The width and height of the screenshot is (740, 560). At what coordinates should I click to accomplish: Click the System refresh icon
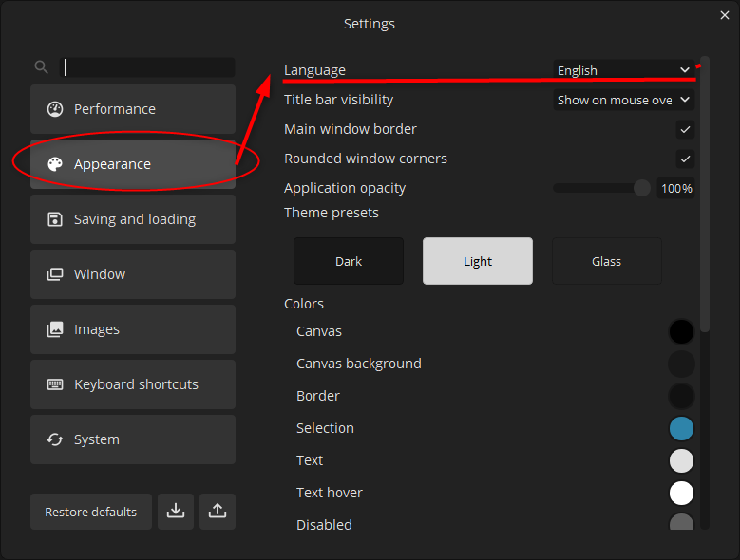pos(55,439)
